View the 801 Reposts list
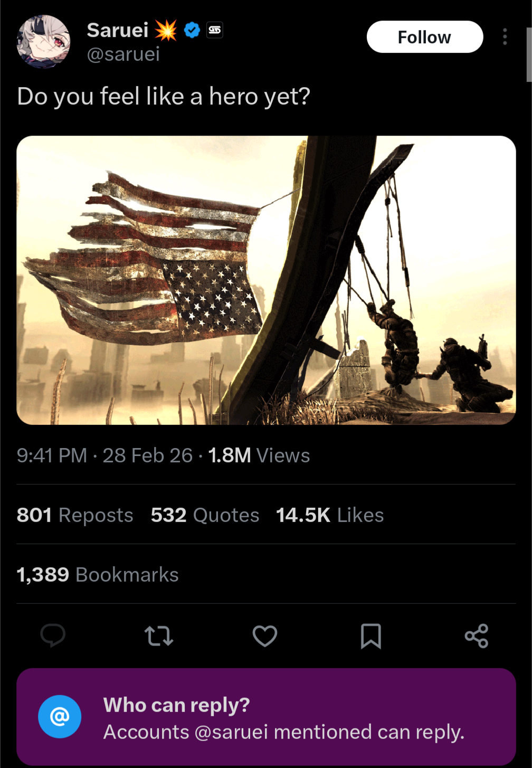Image resolution: width=532 pixels, height=768 pixels. [75, 515]
